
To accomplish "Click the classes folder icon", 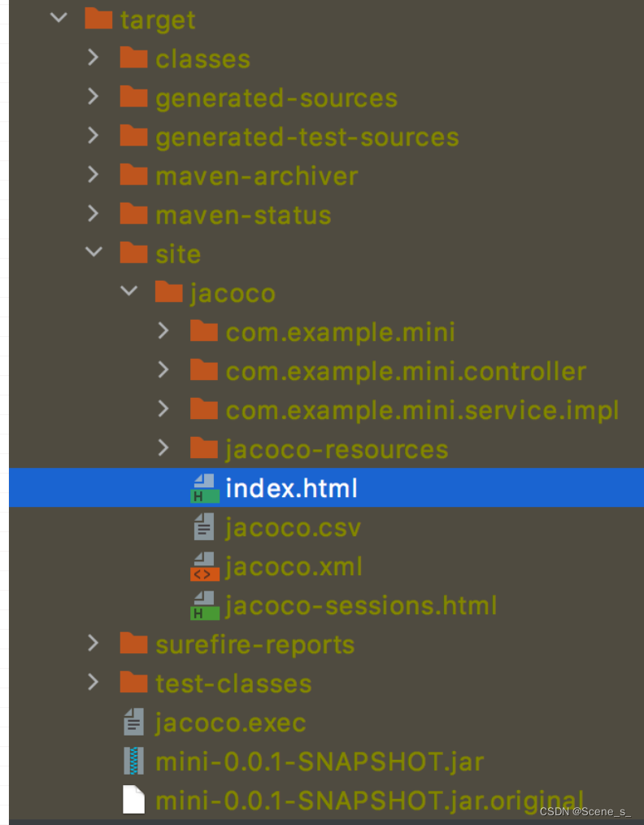I will (133, 57).
